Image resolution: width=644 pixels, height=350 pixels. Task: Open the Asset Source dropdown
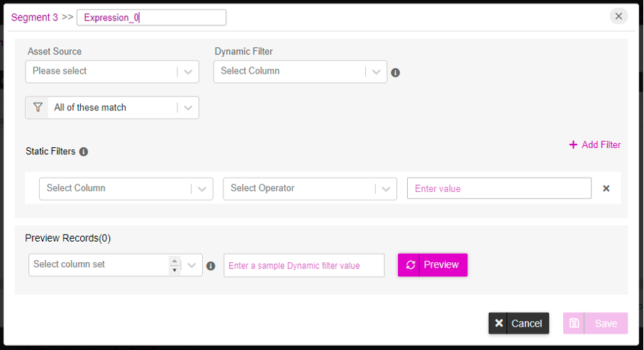[x=112, y=72]
